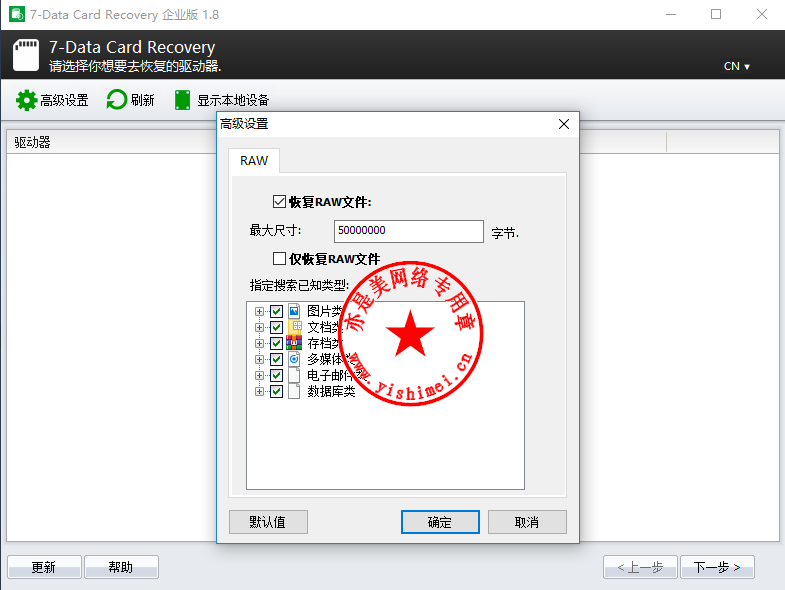Click the 显示本地设备 card icon
Image resolution: width=785 pixels, height=590 pixels.
(x=182, y=100)
